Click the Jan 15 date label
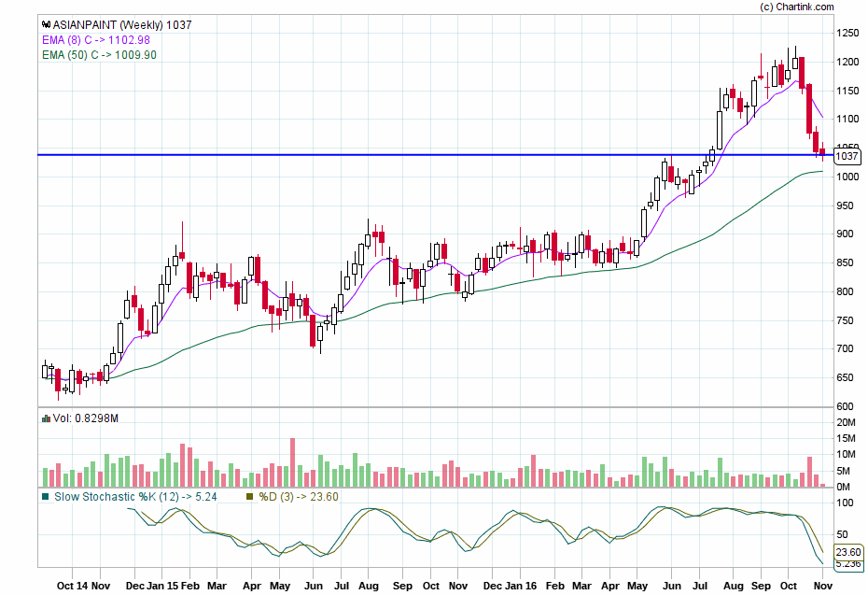Screen dimensions: 868x595 tap(162, 587)
